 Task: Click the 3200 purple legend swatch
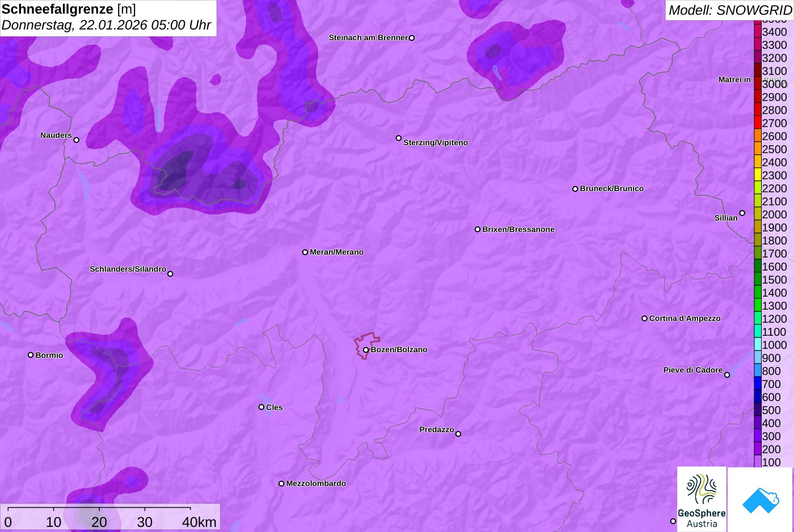tap(757, 58)
